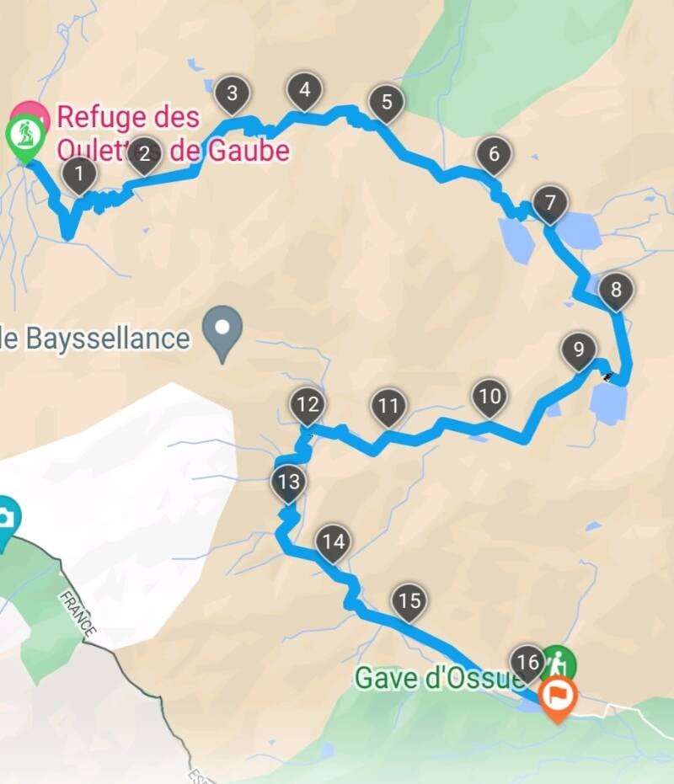Viewport: 674px width, 784px height.
Task: Tap the teal camera photo marker
Action: click(6, 522)
